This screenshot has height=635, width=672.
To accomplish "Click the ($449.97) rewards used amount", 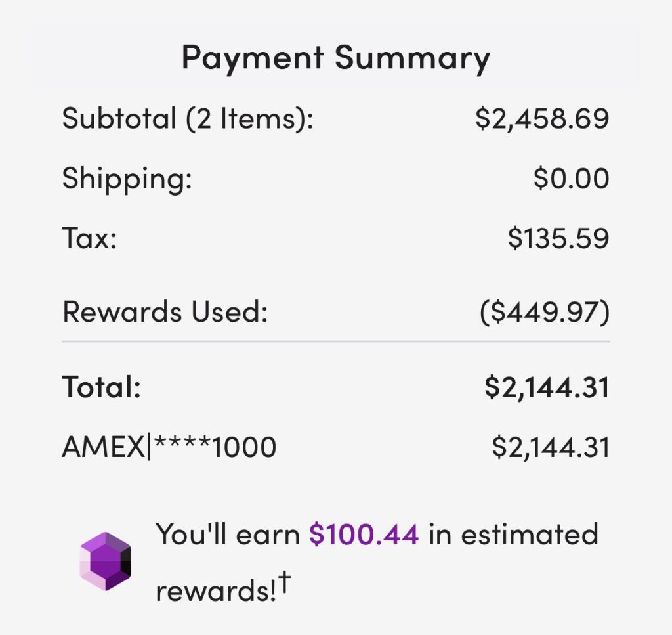I will point(545,312).
